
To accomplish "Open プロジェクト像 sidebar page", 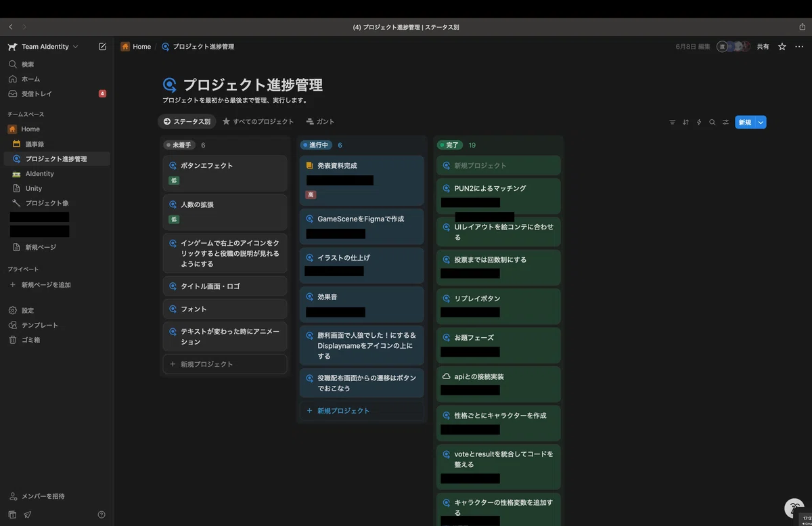I will 57,203.
